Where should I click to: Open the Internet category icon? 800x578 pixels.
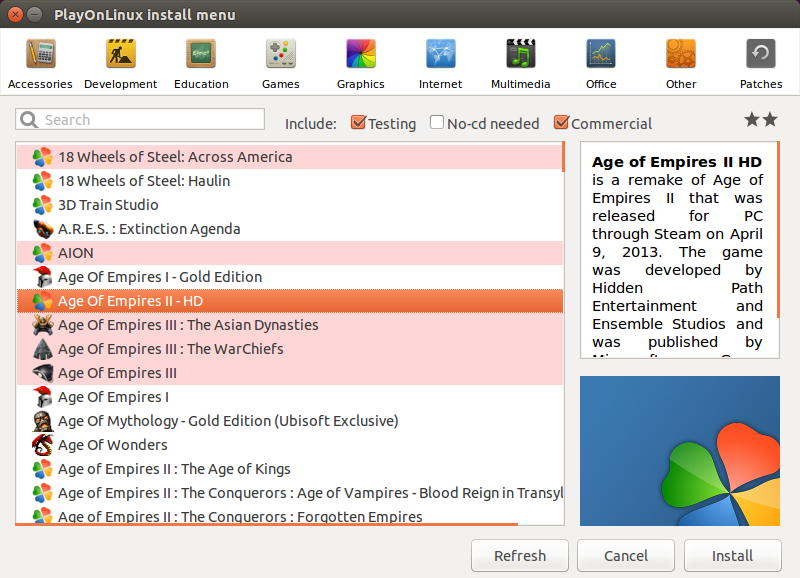(x=440, y=54)
